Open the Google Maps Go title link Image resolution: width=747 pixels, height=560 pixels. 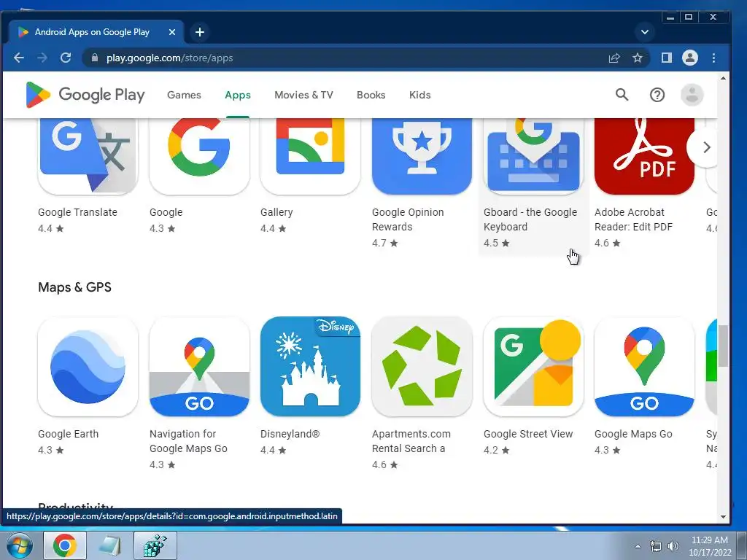pos(634,434)
